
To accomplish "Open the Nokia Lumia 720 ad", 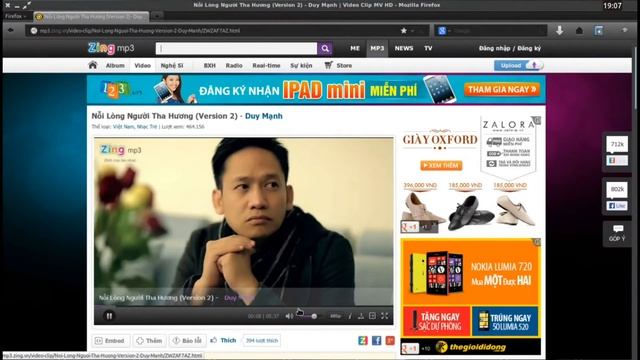I will click(471, 272).
